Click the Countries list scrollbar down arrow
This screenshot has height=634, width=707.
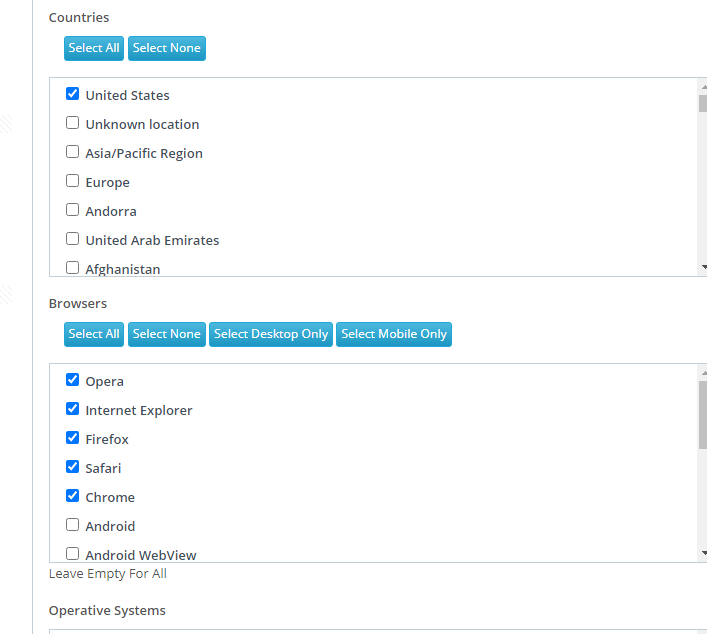703,267
